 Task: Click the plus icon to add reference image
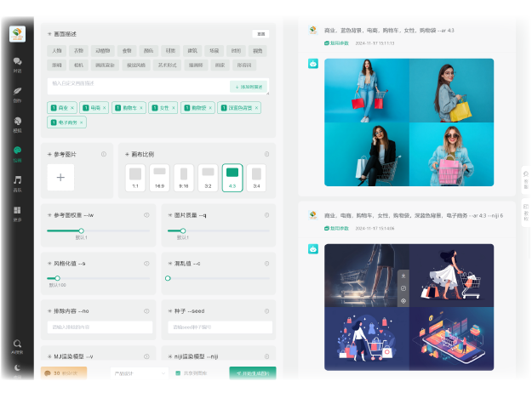60,178
